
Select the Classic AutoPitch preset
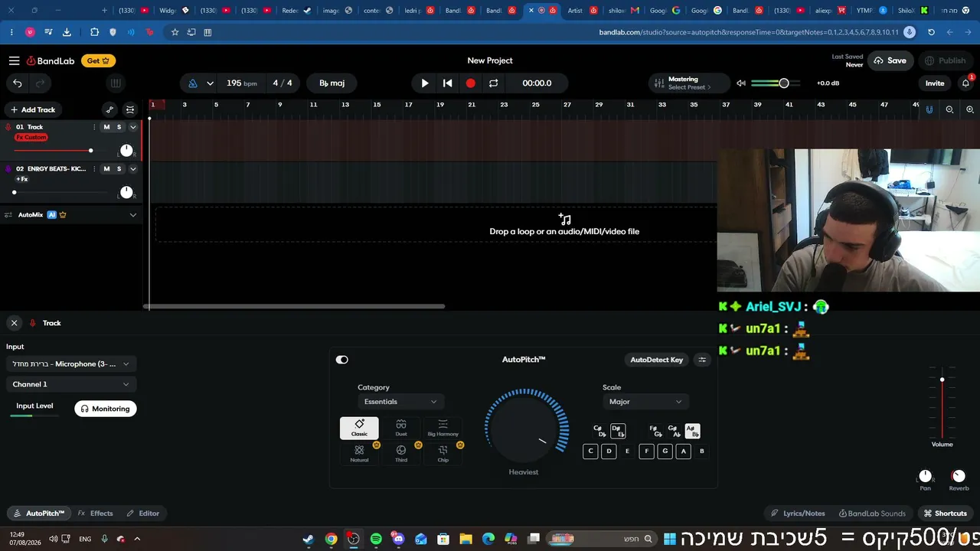(359, 428)
